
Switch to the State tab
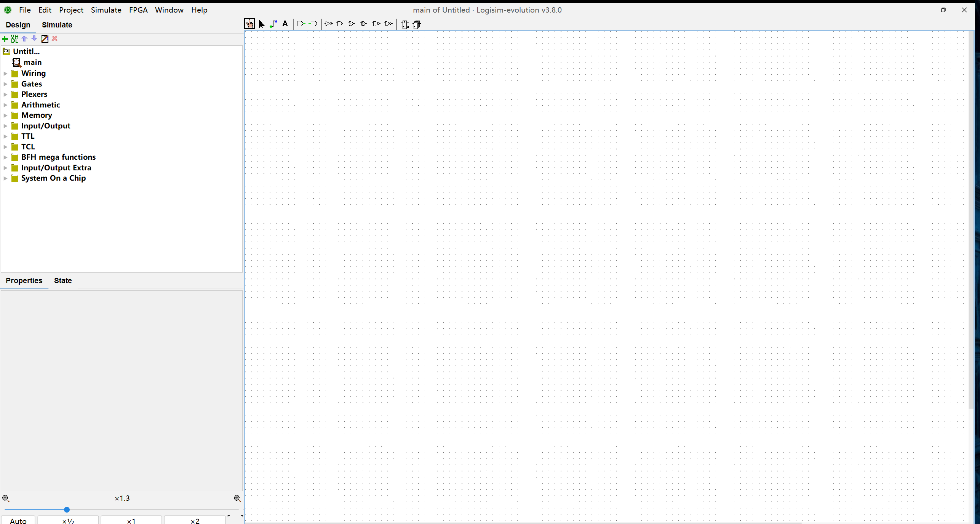pyautogui.click(x=63, y=280)
